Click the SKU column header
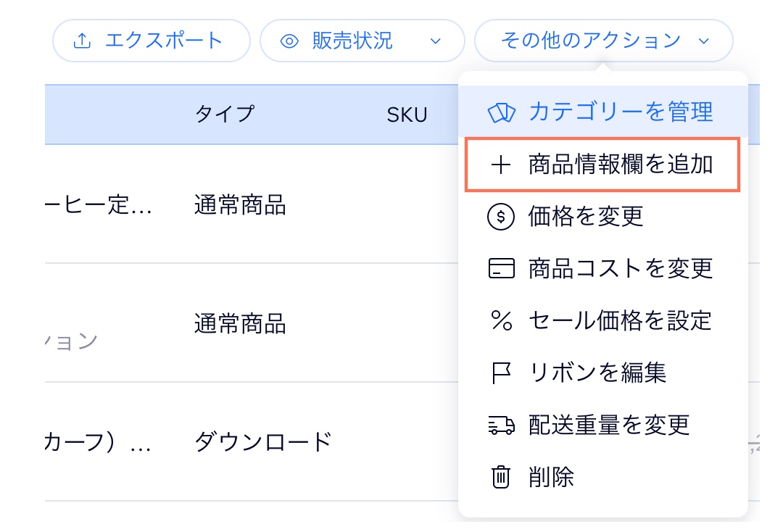The height and width of the screenshot is (532, 783). [407, 115]
